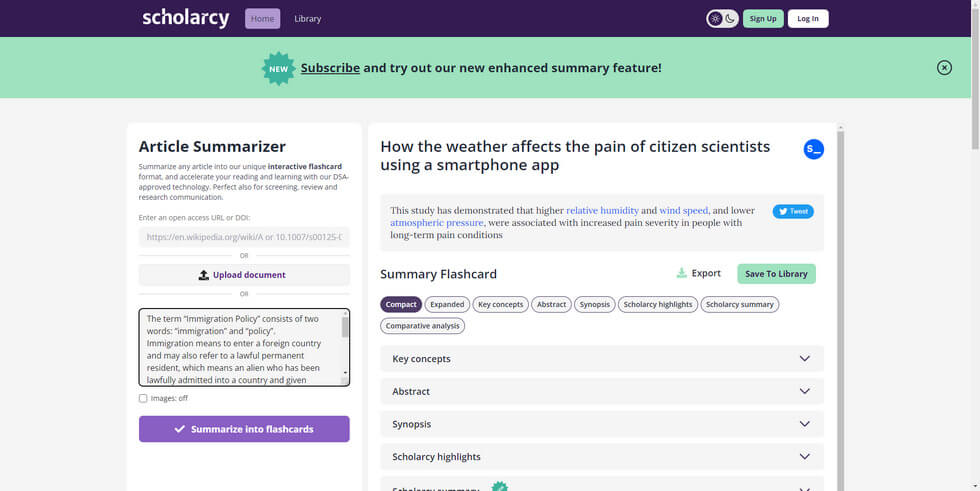Viewport: 980px width, 491px height.
Task: Go to the Home tab
Action: [262, 18]
